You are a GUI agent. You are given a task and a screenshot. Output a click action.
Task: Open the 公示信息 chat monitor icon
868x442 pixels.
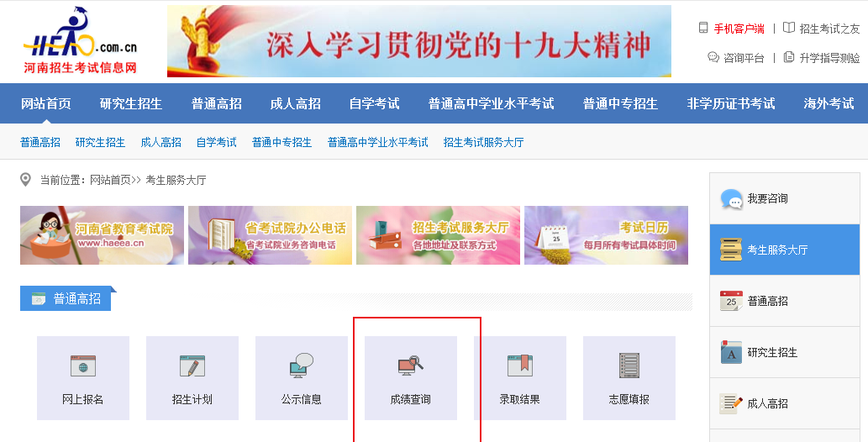301,366
